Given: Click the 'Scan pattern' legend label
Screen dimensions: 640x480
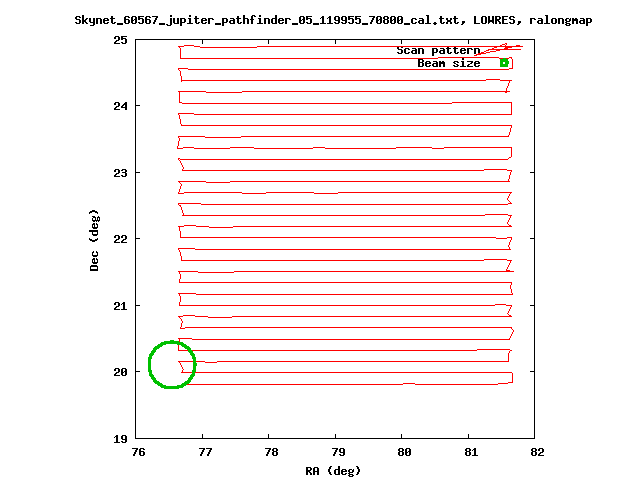Looking at the screenshot, I should (438, 51).
